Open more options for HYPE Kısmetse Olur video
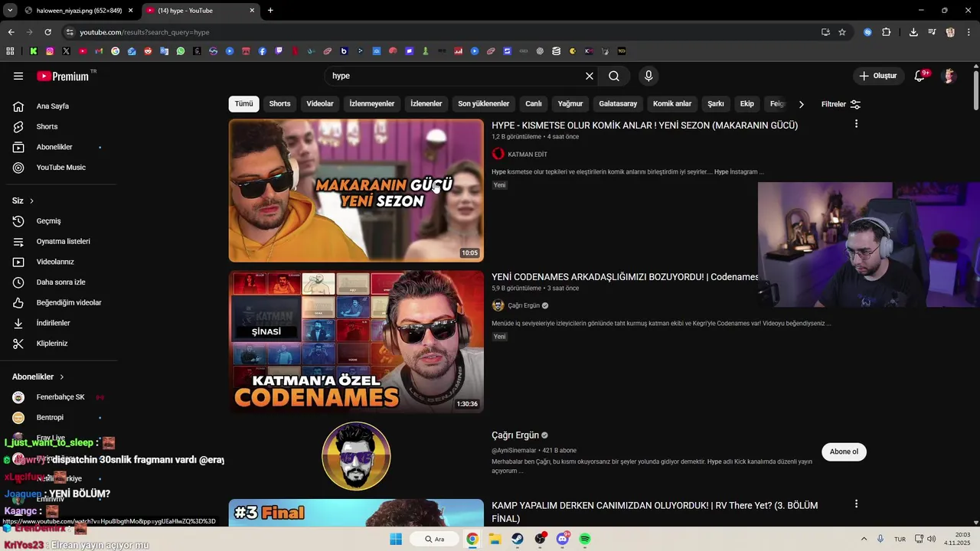The image size is (980, 551). click(x=856, y=124)
